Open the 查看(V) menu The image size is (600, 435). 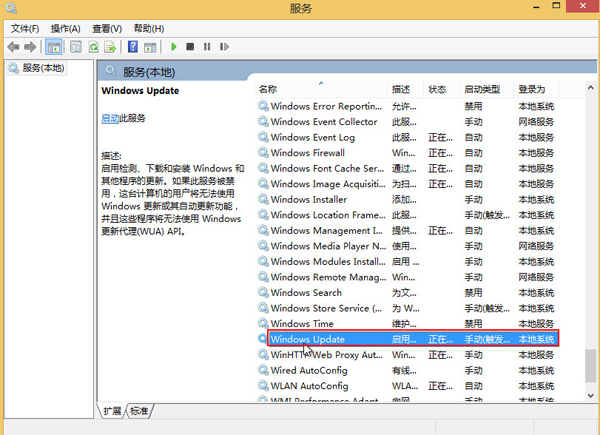point(107,29)
